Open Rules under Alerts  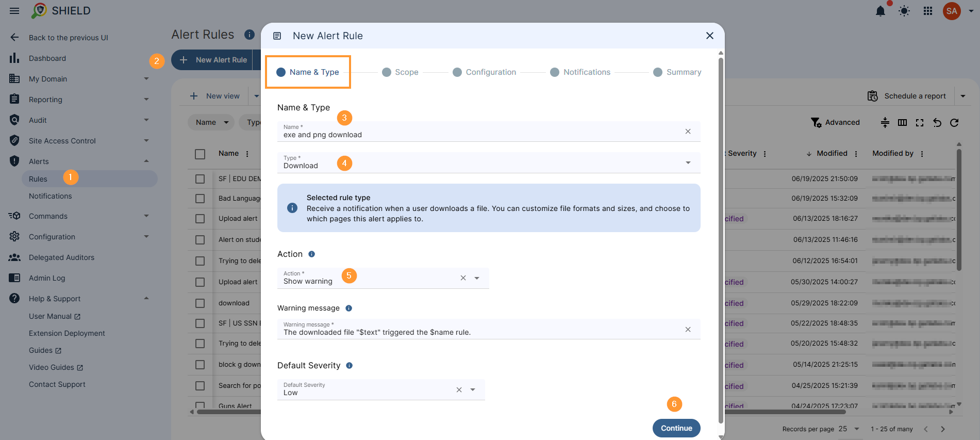tap(90, 179)
